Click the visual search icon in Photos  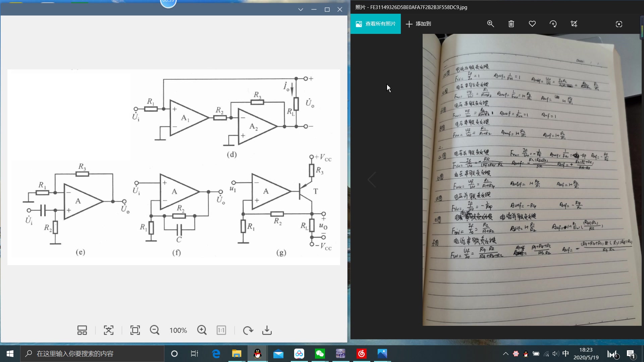point(619,24)
